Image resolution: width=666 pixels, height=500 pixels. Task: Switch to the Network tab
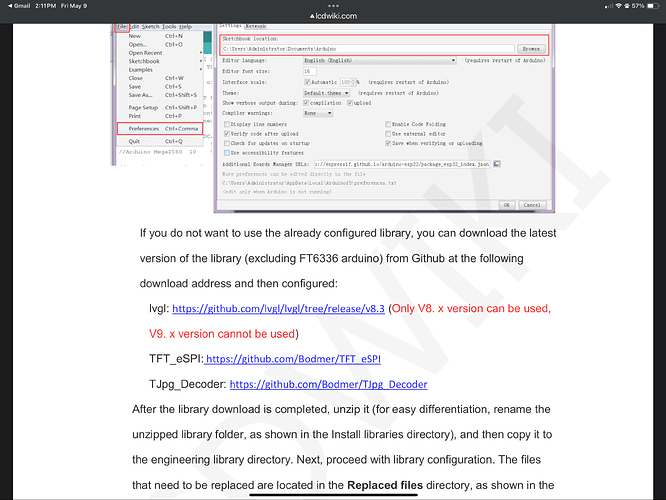[256, 26]
